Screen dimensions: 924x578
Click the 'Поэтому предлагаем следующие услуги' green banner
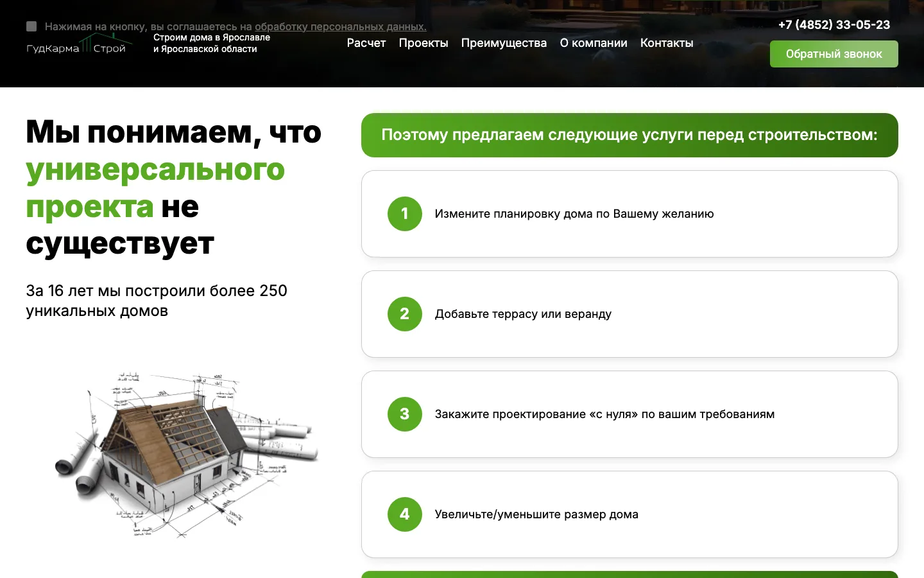(629, 135)
